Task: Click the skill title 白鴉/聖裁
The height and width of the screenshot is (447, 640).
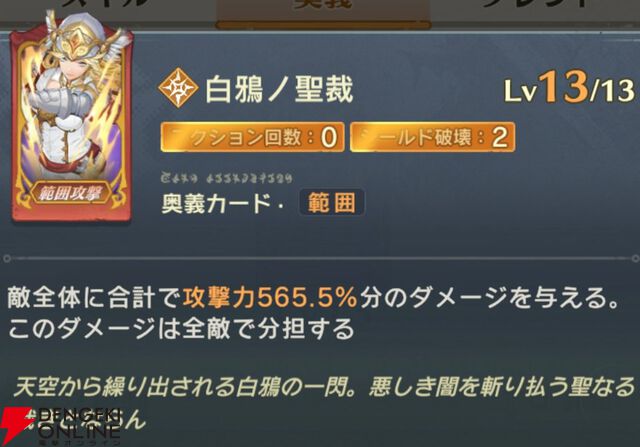Action: (279, 90)
